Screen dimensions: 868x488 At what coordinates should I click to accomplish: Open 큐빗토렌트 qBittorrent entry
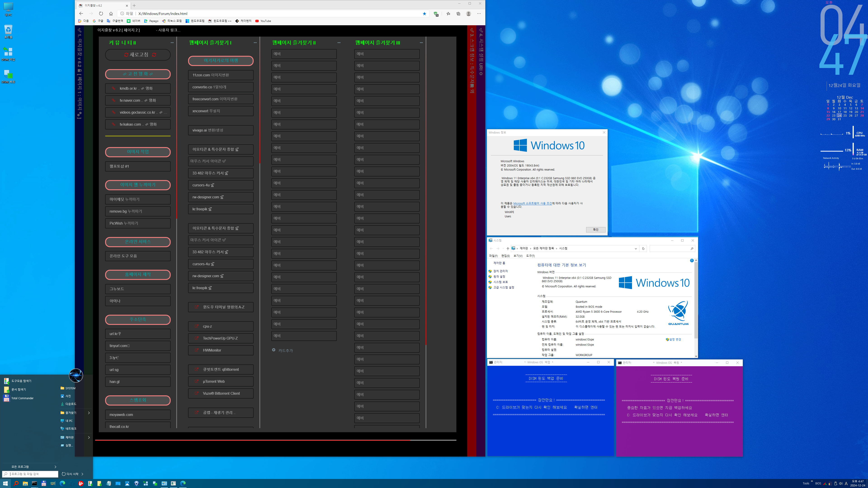pyautogui.click(x=221, y=369)
